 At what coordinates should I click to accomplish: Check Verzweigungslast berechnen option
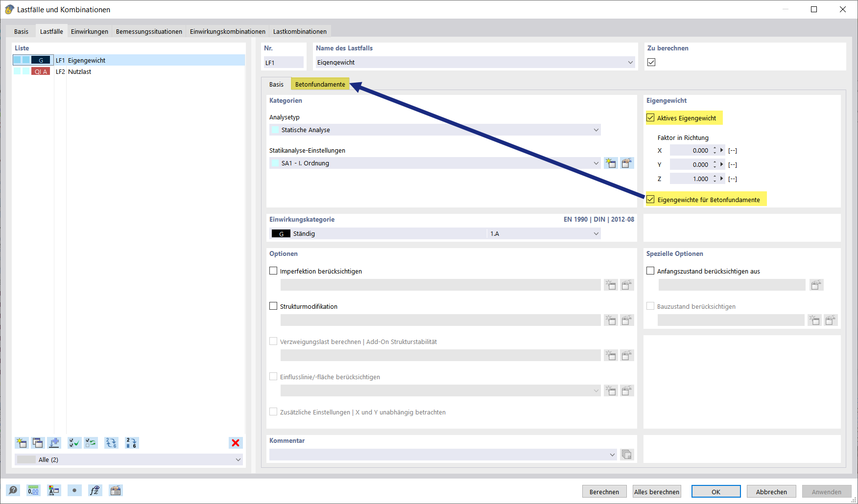click(x=273, y=341)
